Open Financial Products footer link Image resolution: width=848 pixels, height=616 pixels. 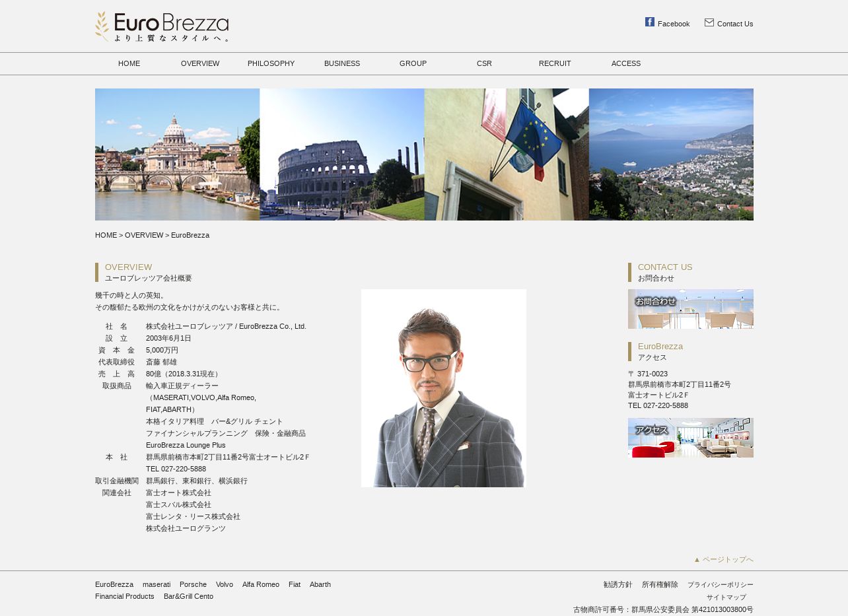coord(125,596)
